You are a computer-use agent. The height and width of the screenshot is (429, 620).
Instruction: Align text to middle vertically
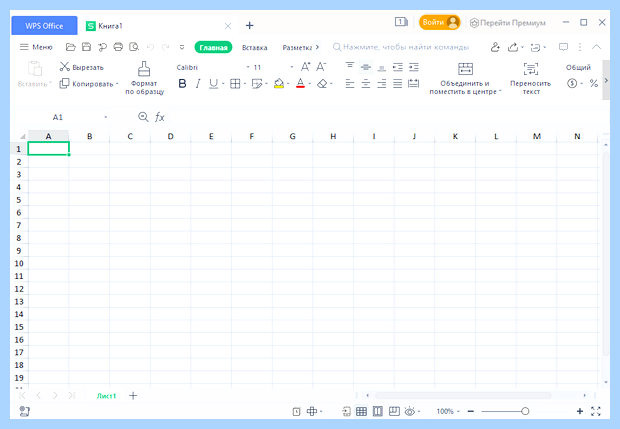pyautogui.click(x=366, y=67)
